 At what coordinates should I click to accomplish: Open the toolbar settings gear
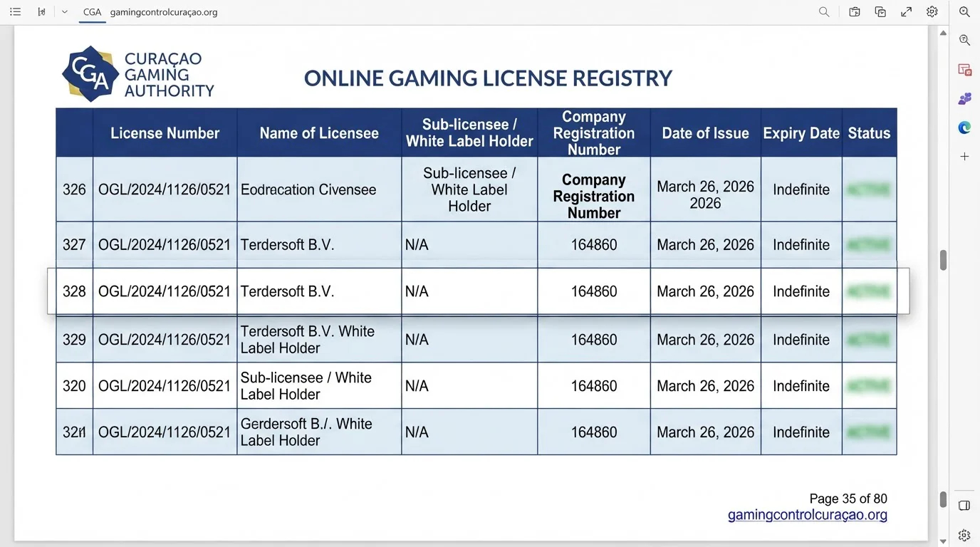[x=932, y=12]
